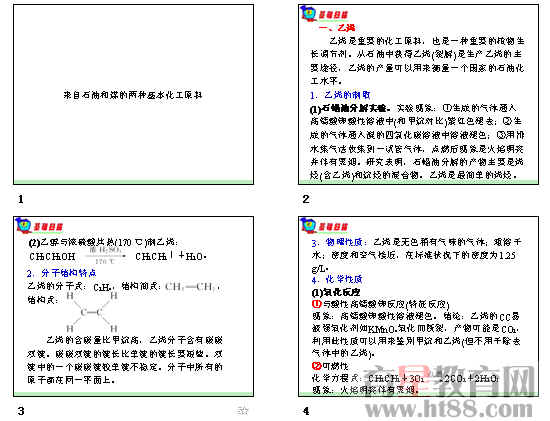Click the red circled 2 marker on slide 4
This screenshot has width=550, height=421.
[x=316, y=366]
